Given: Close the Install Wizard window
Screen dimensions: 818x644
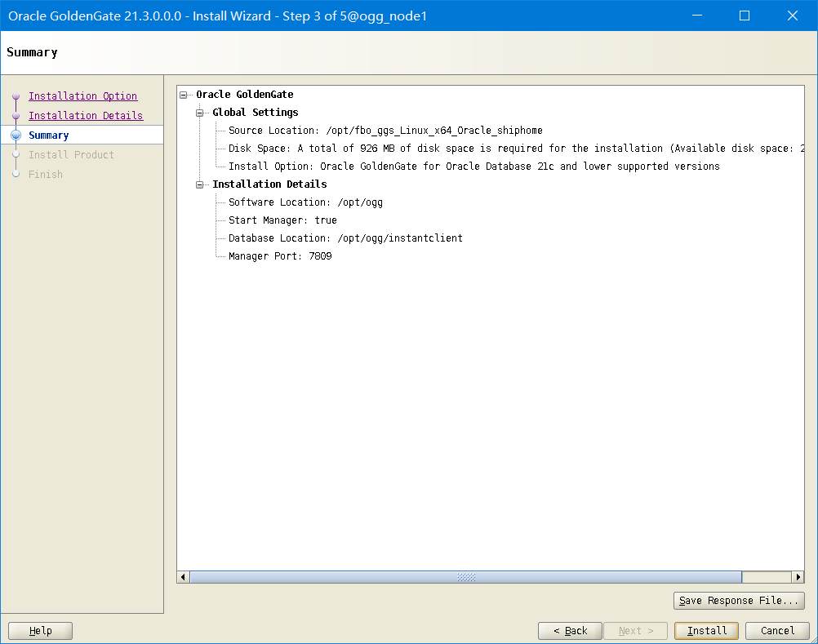Looking at the screenshot, I should (x=792, y=16).
